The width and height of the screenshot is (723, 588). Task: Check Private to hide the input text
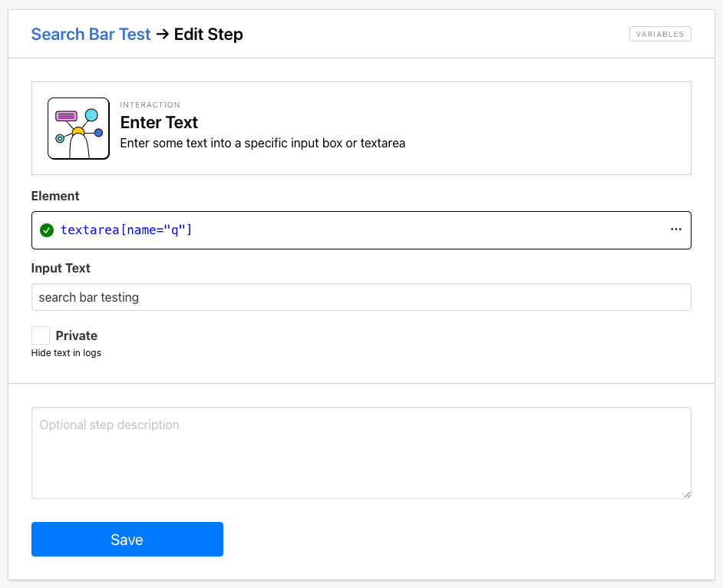(40, 335)
